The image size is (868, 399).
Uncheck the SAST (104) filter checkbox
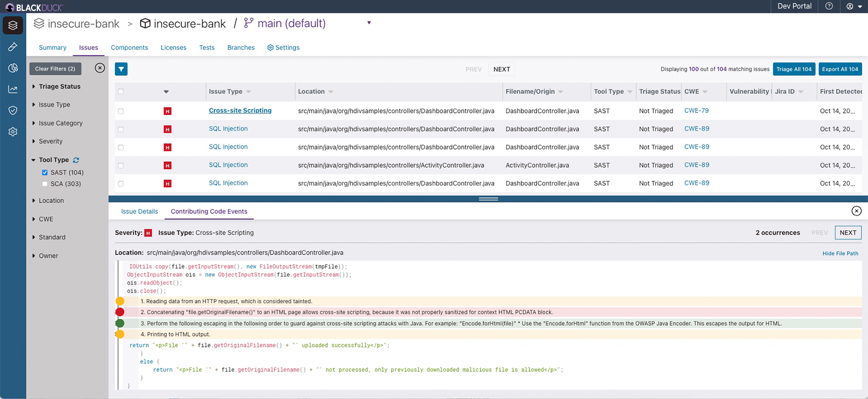[x=45, y=173]
